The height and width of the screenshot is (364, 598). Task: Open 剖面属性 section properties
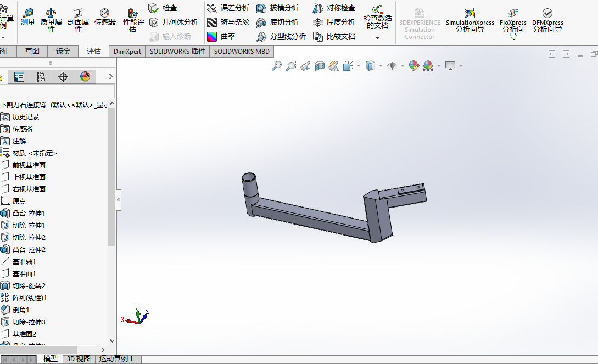click(x=78, y=20)
